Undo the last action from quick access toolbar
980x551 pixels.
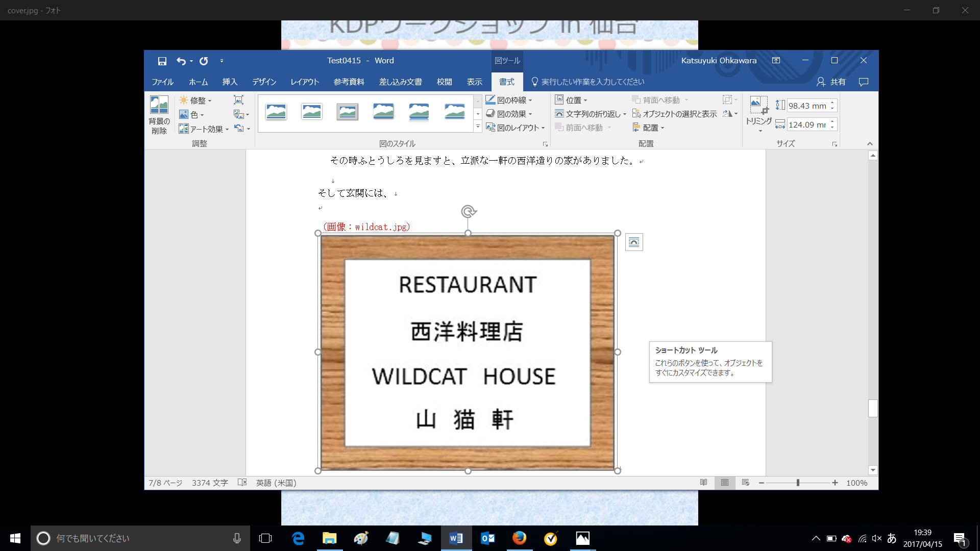click(x=182, y=61)
